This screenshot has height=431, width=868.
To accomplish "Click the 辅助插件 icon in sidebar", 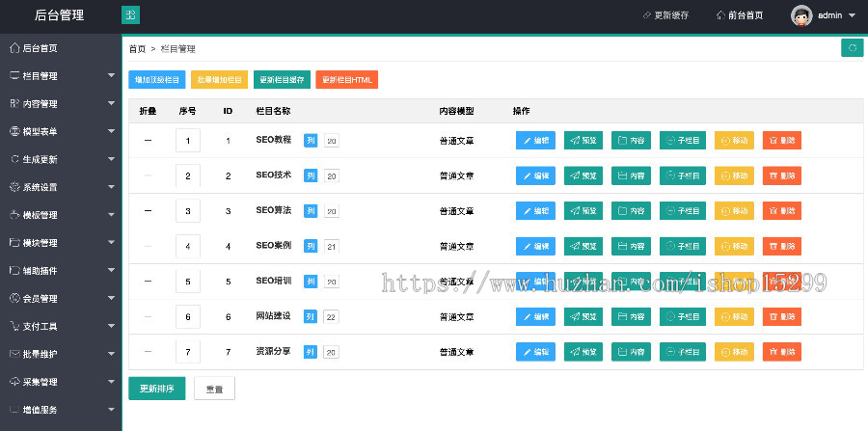I will pos(14,271).
